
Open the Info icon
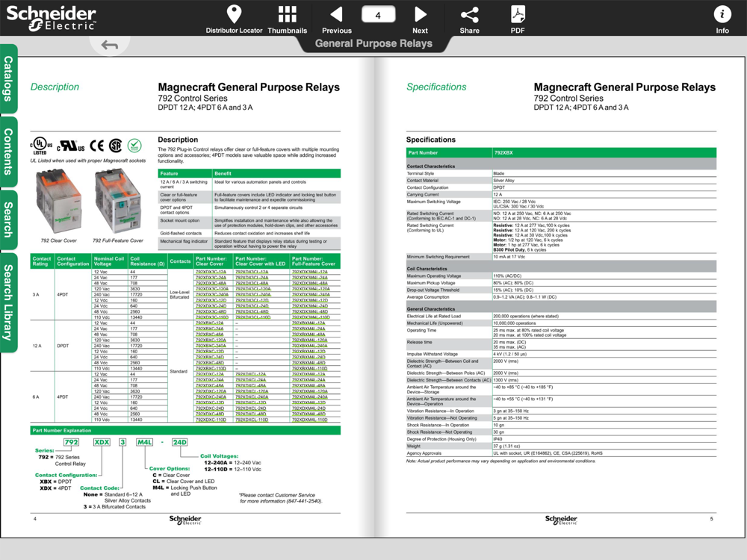pos(722,14)
